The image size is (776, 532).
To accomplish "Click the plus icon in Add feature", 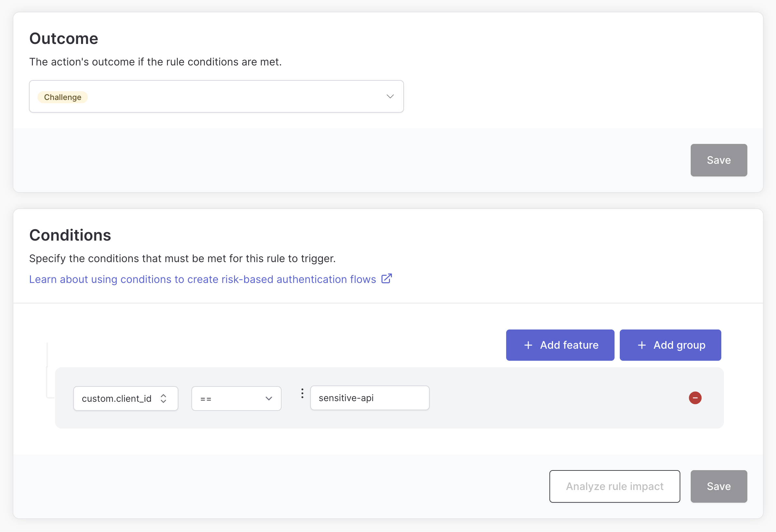I will coord(528,345).
